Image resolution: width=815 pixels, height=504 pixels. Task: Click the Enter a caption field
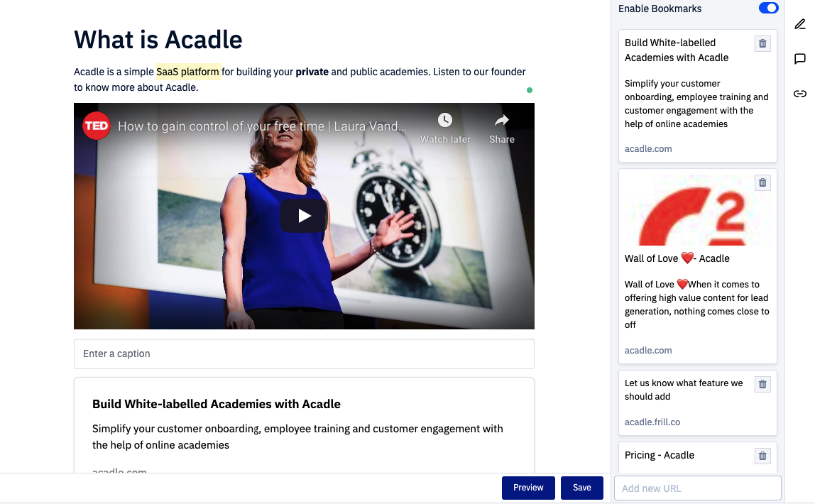(x=304, y=354)
